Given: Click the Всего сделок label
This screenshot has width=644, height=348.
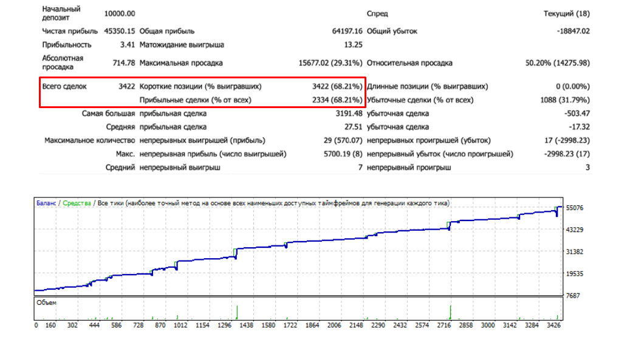Looking at the screenshot, I should (64, 86).
